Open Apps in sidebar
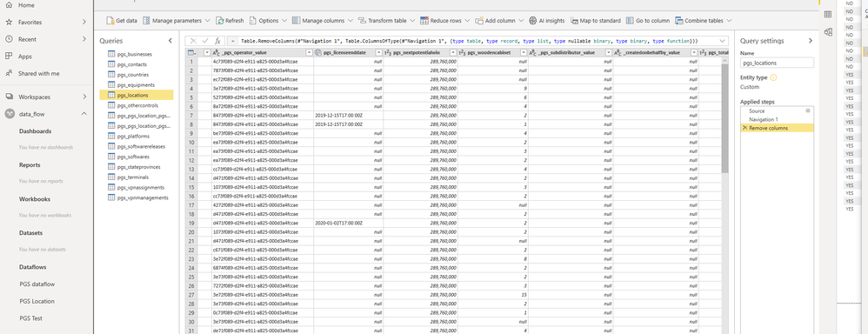Screen dimensions: 868x334 (25, 57)
